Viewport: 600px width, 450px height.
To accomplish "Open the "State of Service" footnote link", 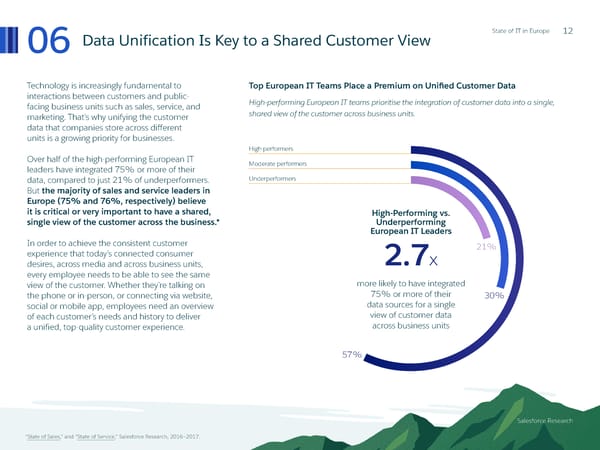I will (98, 437).
